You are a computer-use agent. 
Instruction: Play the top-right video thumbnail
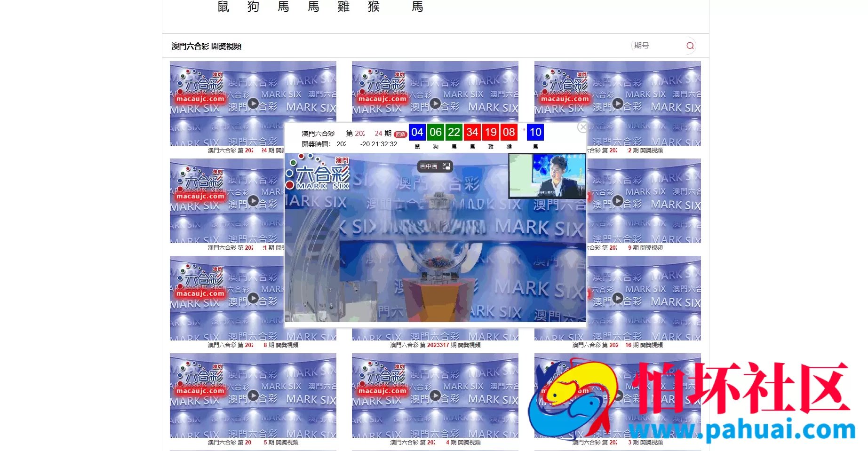618,103
